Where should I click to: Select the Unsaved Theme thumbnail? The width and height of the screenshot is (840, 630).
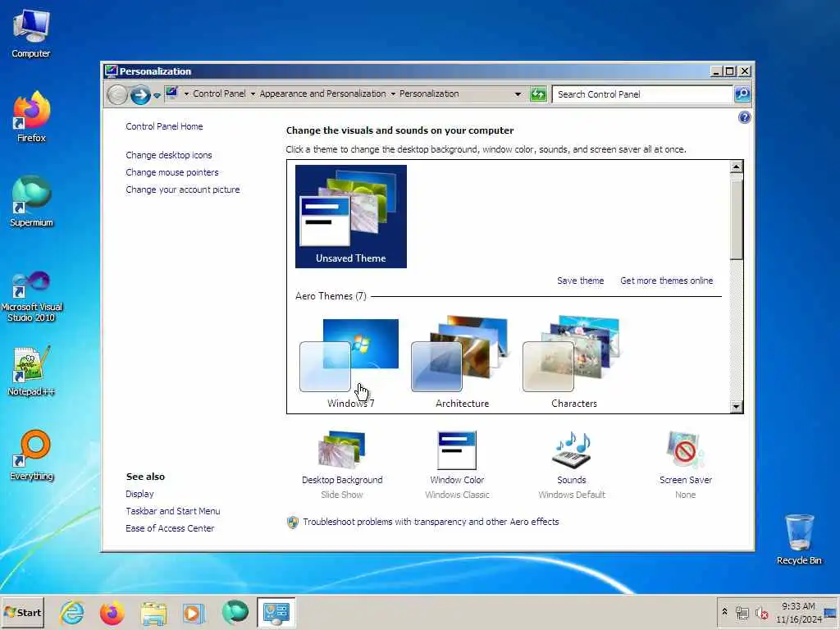pyautogui.click(x=351, y=217)
